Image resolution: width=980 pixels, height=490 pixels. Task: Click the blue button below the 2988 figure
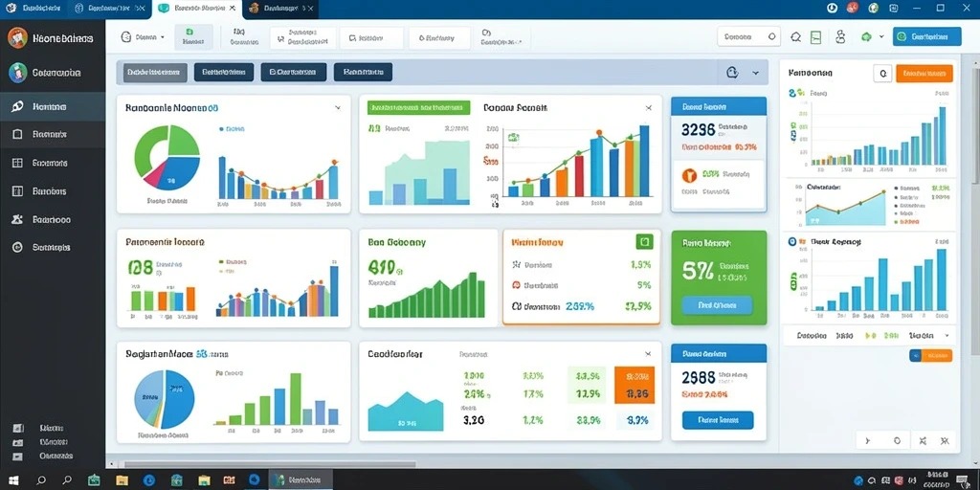pyautogui.click(x=718, y=420)
